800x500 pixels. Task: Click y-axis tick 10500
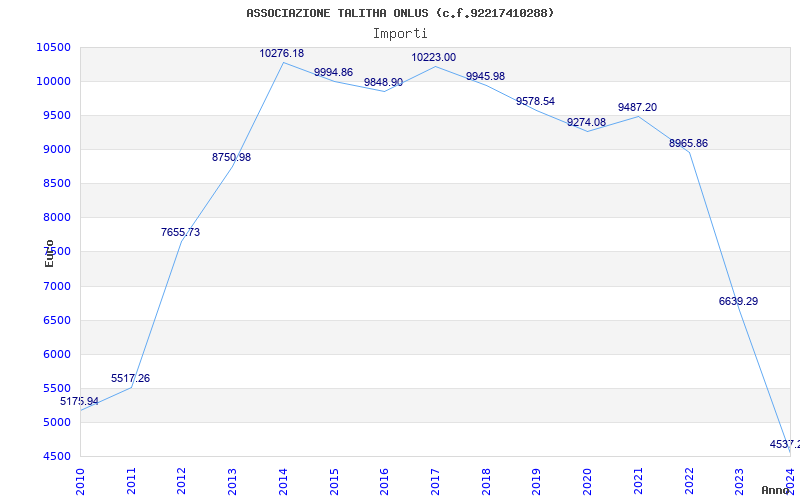click(54, 47)
